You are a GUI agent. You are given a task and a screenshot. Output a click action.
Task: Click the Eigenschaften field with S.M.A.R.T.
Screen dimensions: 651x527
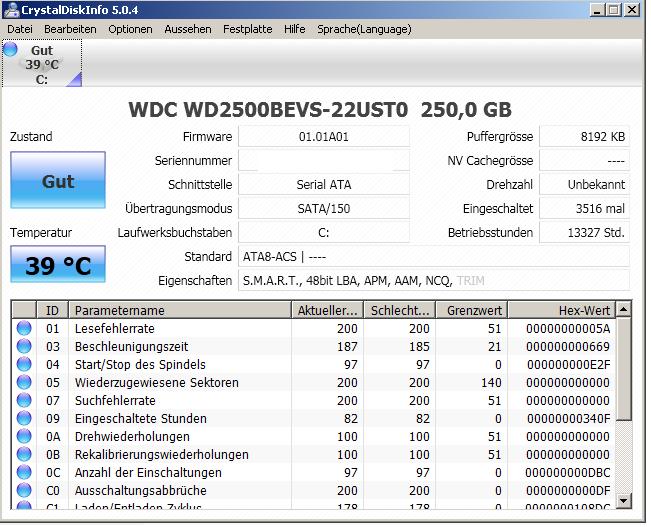(434, 281)
